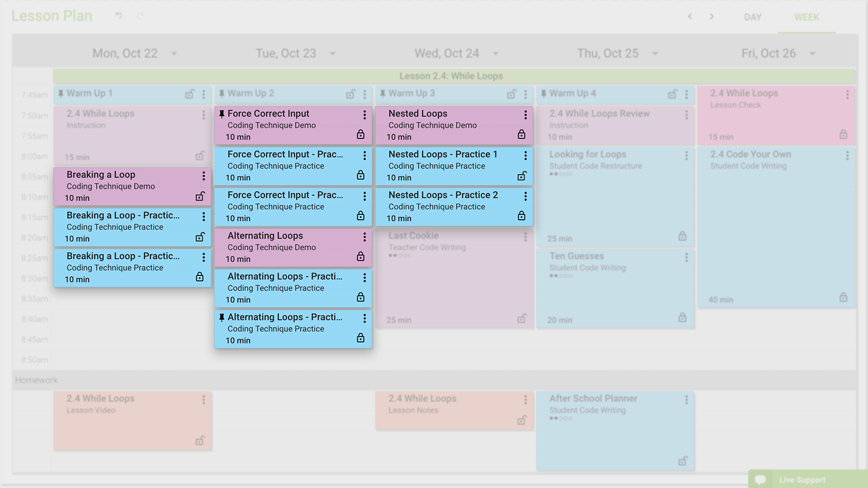Expand the Mon, Oct 22 dropdown arrow
The height and width of the screenshot is (488, 868).
174,54
